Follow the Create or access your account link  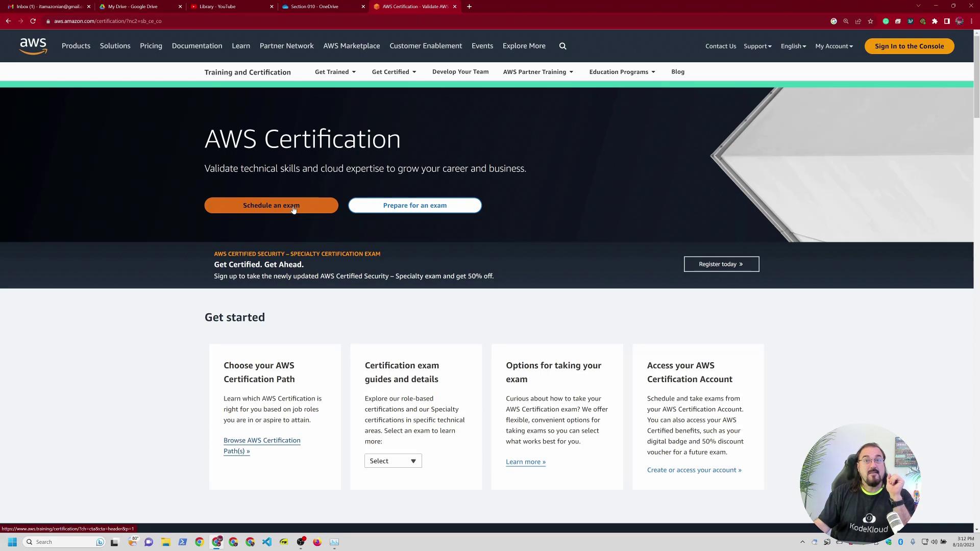[694, 470]
